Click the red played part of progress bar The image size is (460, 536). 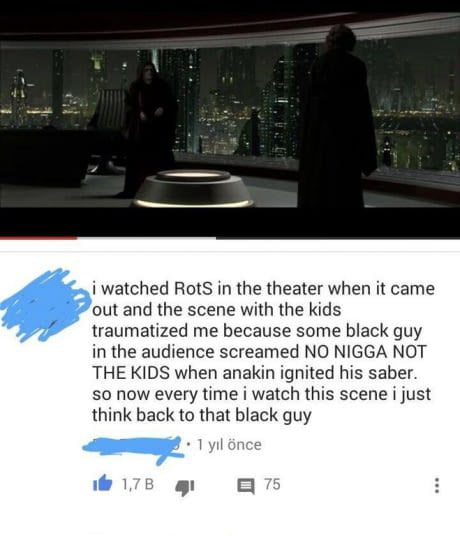(x=38, y=238)
